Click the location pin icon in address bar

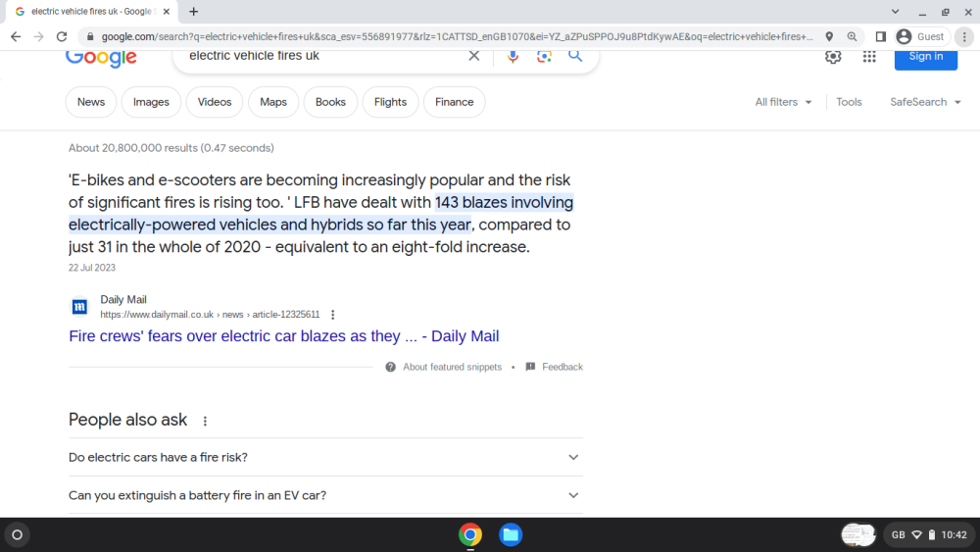pos(829,37)
